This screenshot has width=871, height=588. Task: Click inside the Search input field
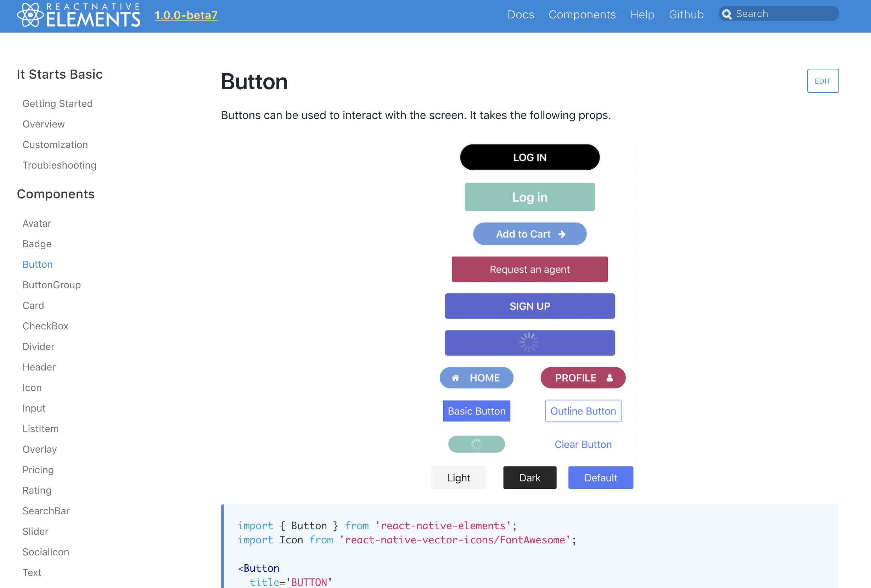tap(783, 13)
